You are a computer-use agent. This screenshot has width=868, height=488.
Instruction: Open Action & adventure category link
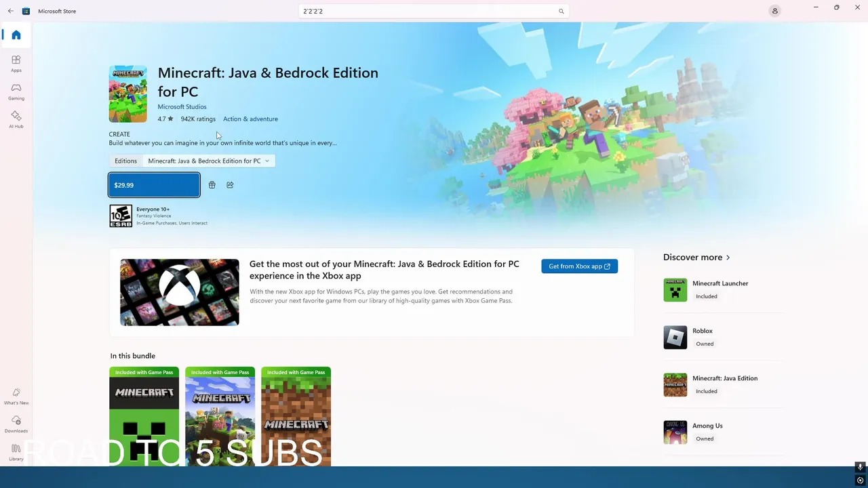click(250, 119)
